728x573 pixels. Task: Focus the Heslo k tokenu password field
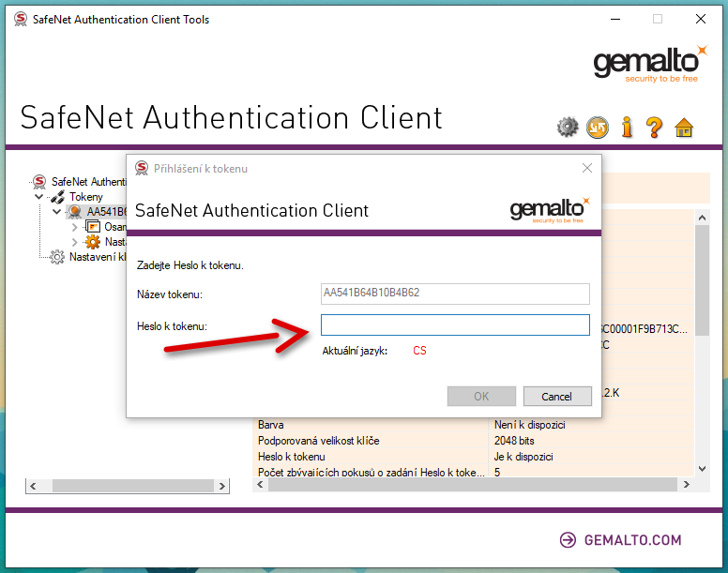point(455,325)
